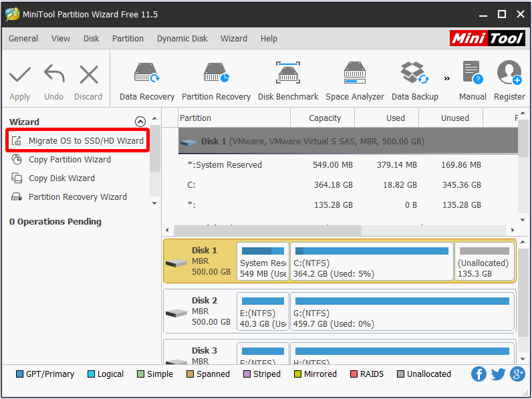Click the Discard X icon
Viewport: 532px width, 399px height.
click(88, 75)
